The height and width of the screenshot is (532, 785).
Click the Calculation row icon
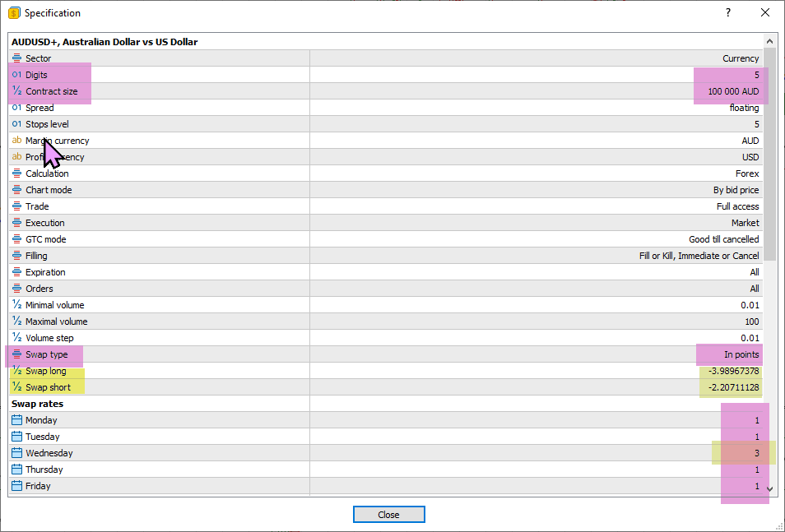[x=16, y=173]
